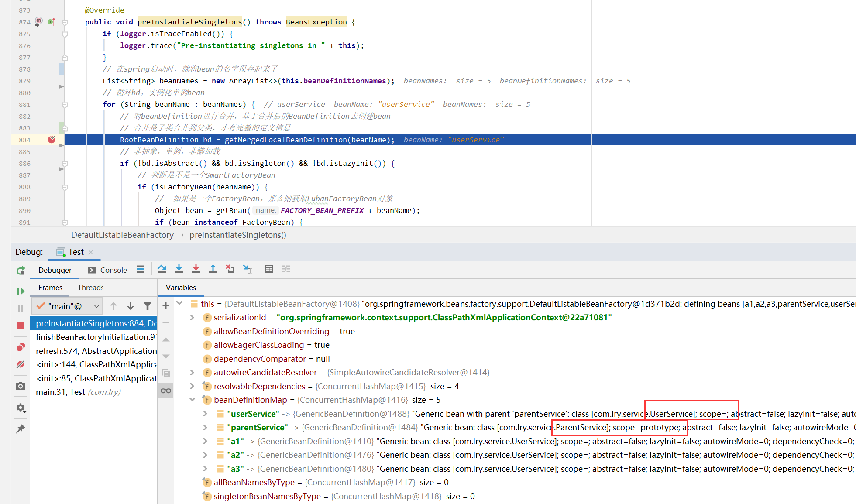Image resolution: width=856 pixels, height=504 pixels.
Task: Click DefaultListableBeanFactory breadcrumb
Action: coord(123,235)
